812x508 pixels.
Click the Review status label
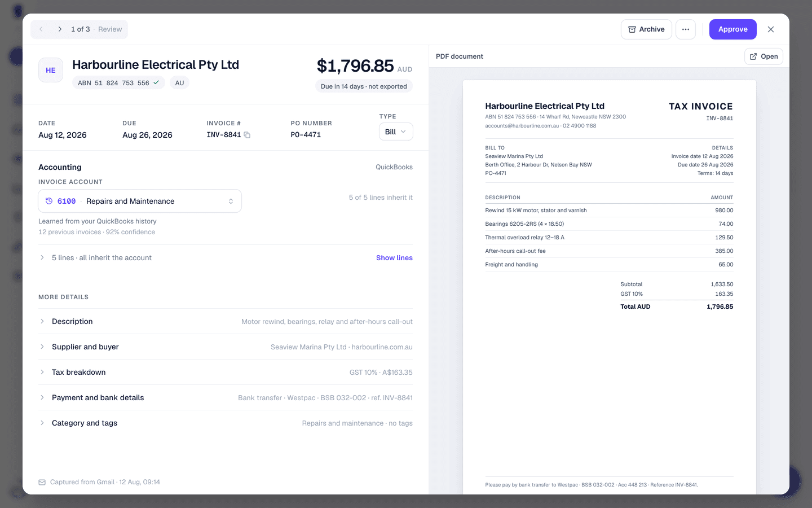[x=110, y=29]
